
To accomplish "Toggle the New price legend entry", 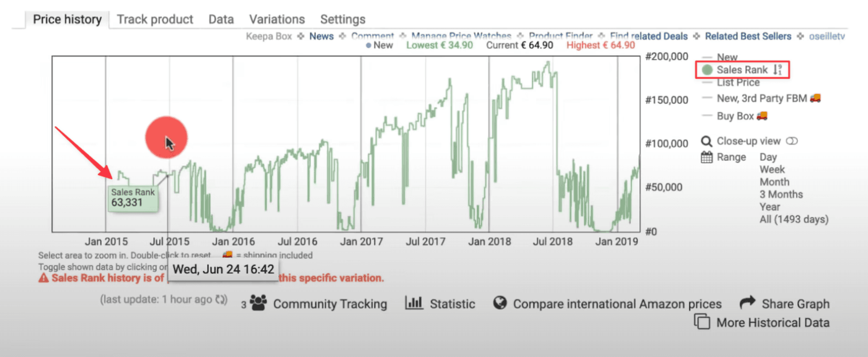I will point(727,57).
